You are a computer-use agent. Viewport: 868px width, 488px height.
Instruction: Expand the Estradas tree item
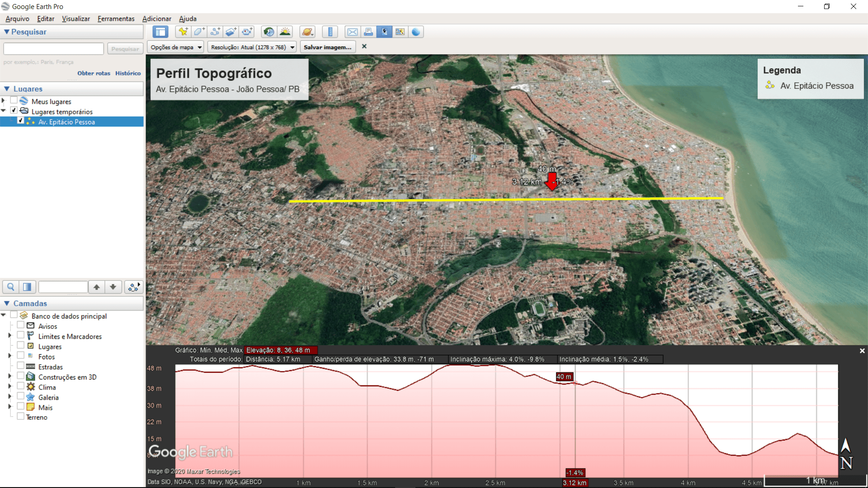[x=9, y=366]
